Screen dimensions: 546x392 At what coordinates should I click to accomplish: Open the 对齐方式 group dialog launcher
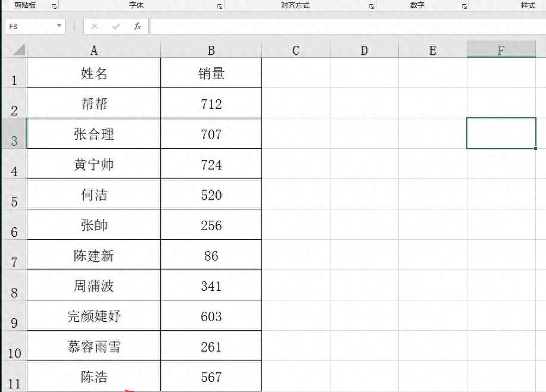372,6
